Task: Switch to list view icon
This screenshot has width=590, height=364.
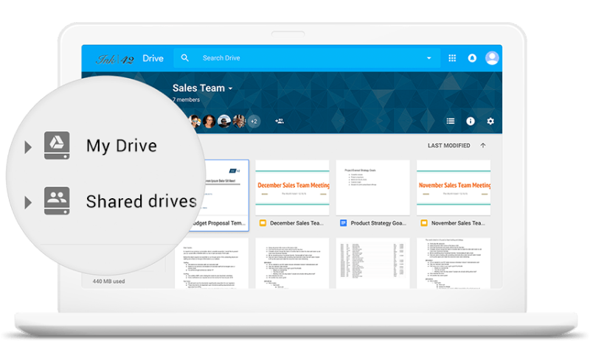Action: tap(451, 121)
